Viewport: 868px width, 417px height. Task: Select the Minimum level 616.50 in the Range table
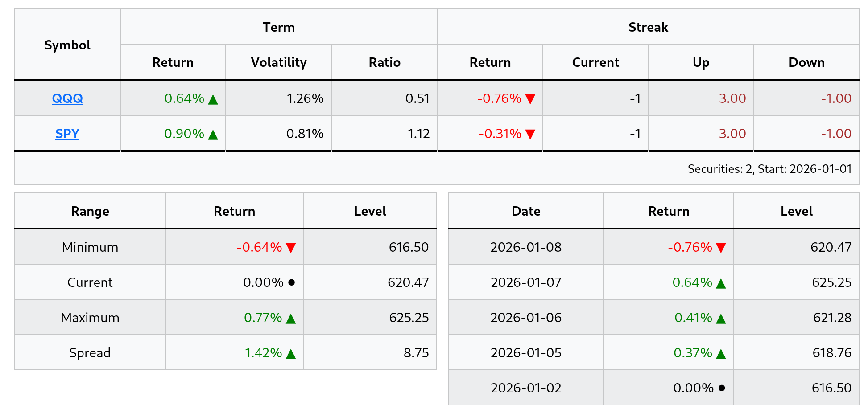coord(409,247)
